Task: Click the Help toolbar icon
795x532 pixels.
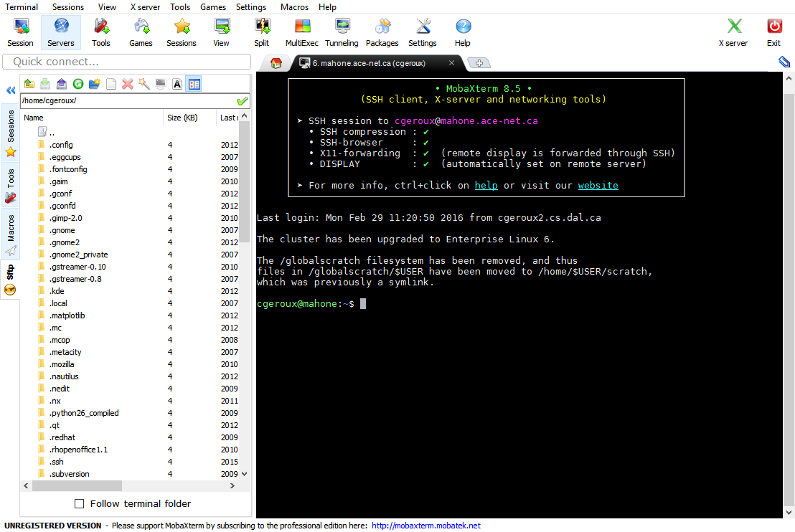Action: tap(462, 32)
